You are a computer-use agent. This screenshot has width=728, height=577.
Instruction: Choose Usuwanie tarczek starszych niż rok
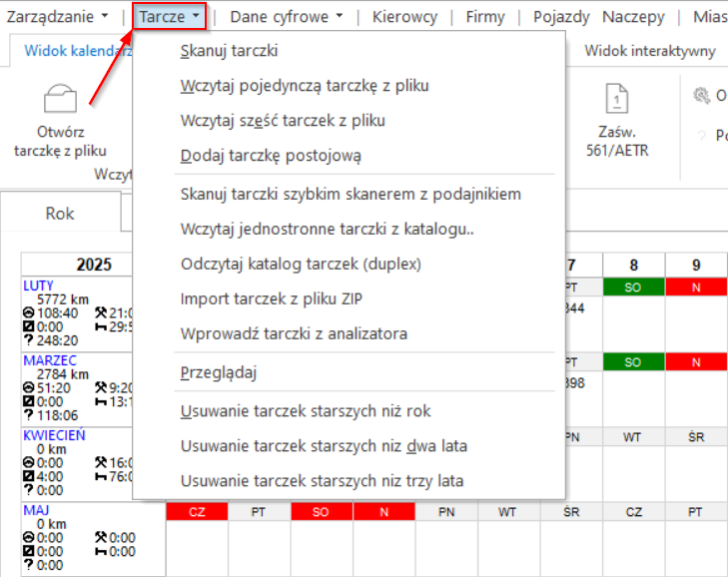pyautogui.click(x=349, y=411)
